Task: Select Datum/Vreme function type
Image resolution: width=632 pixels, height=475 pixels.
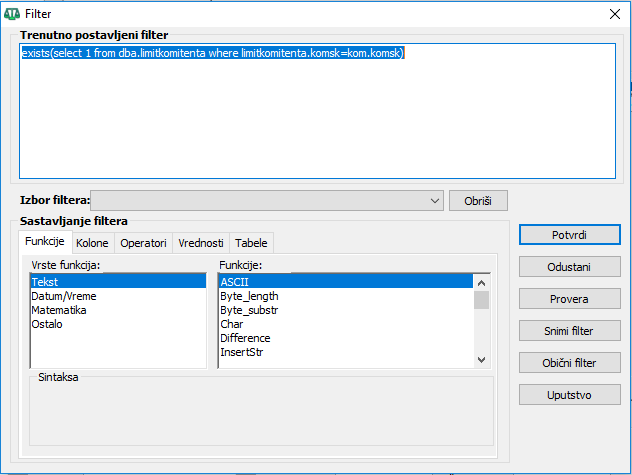Action: coord(118,296)
